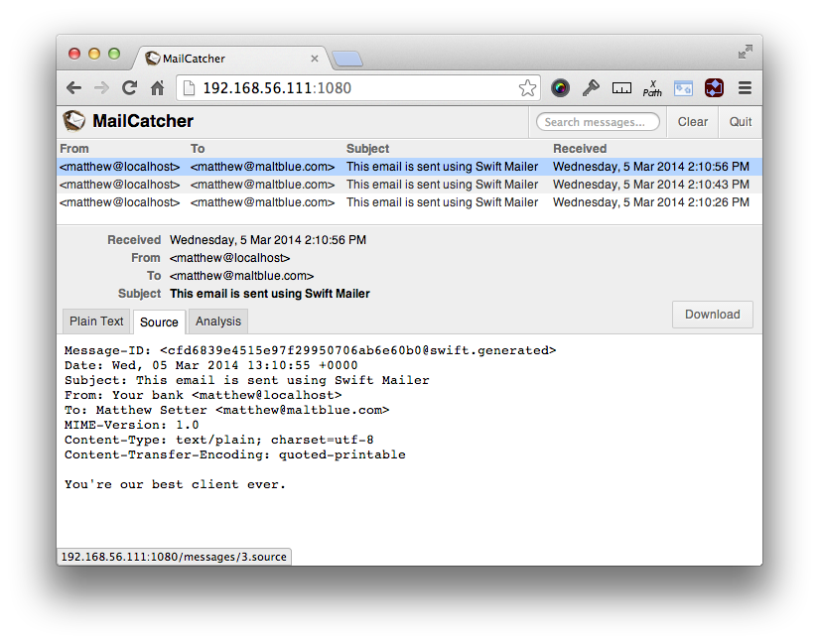Click the page icon in the address bar
819x644 pixels.
[x=189, y=88]
